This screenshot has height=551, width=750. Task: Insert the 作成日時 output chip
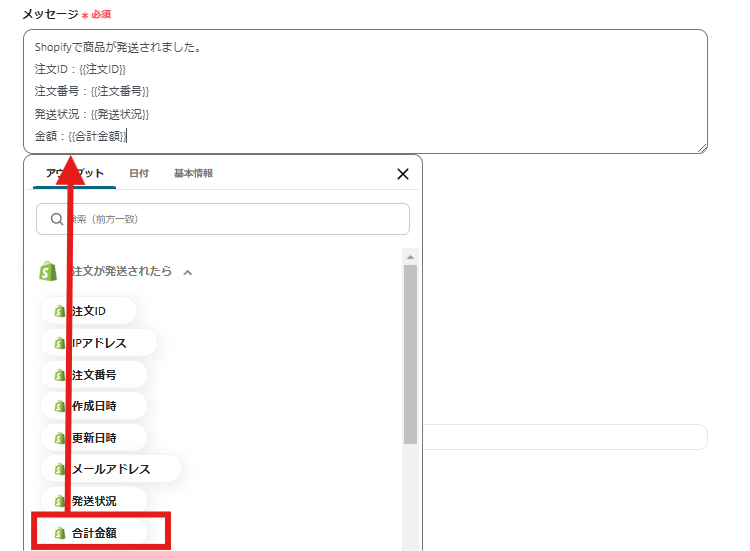click(x=94, y=406)
